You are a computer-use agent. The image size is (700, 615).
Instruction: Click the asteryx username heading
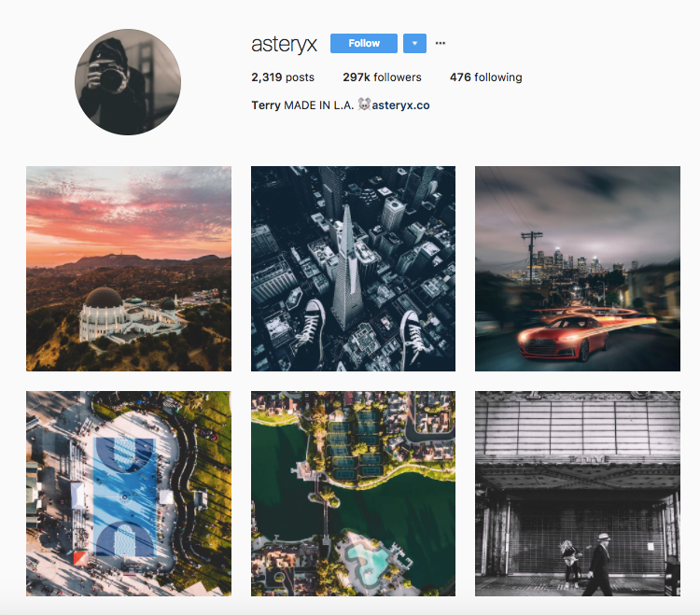point(284,44)
